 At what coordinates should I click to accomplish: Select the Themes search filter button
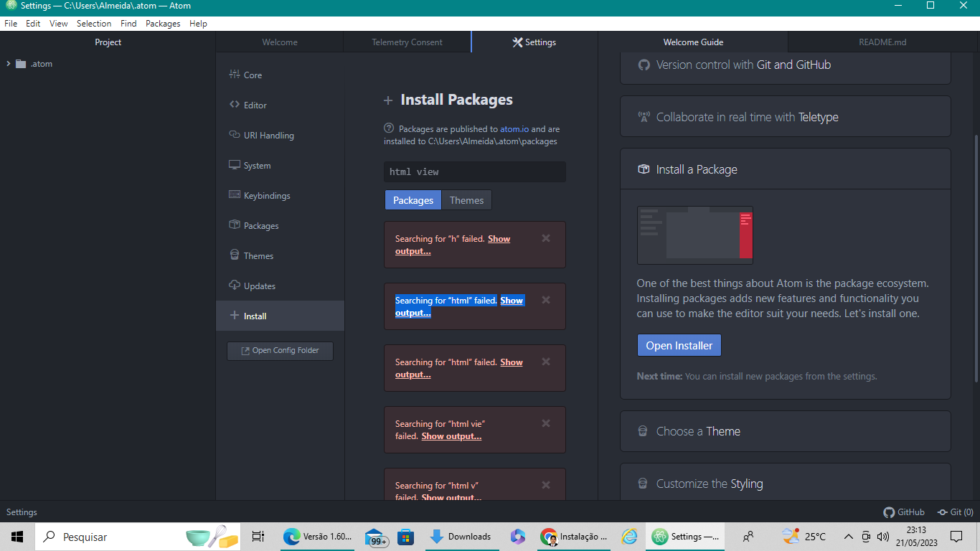point(466,200)
